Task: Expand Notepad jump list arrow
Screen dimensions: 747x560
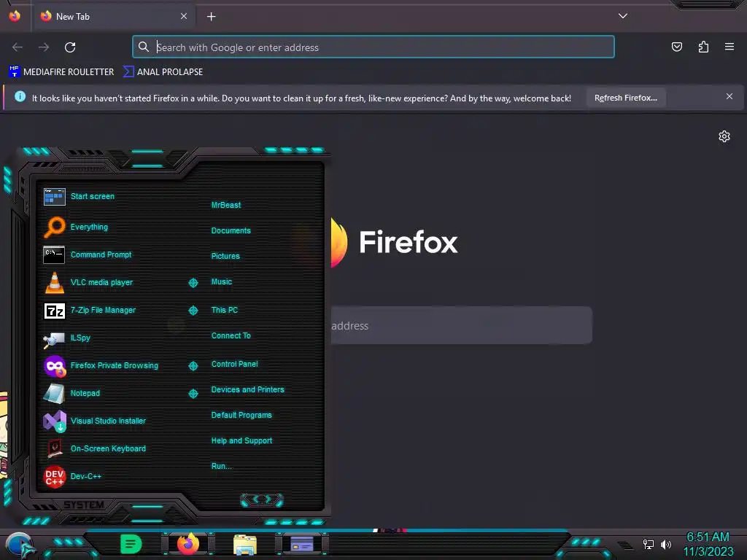Action: [193, 393]
